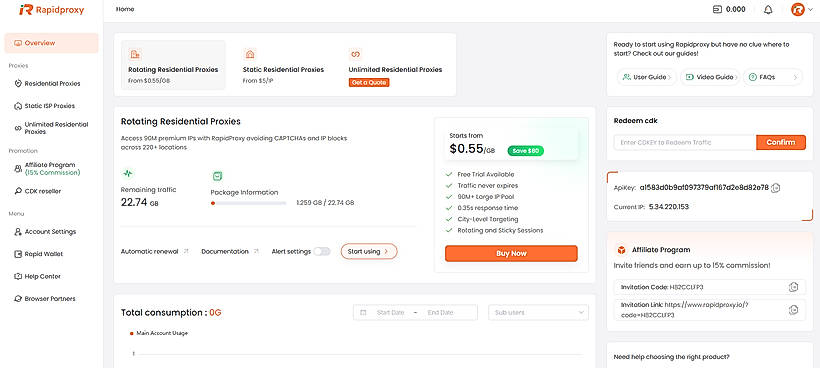Click the Affiliate Program box icon
The width and height of the screenshot is (820, 368).
click(622, 250)
